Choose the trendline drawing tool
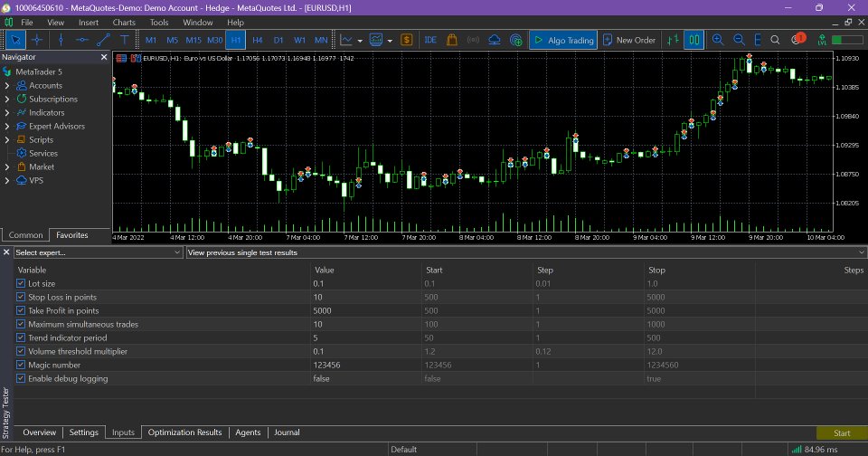868x456 pixels. 103,40
